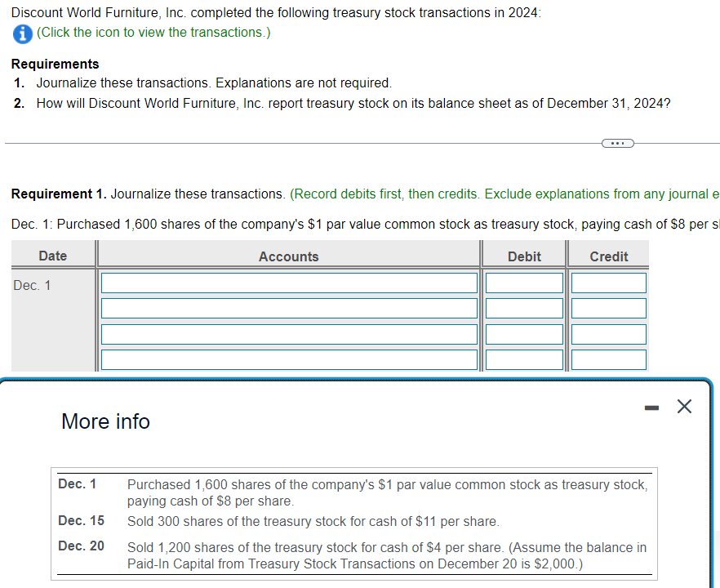Click the 'Requirements' heading
The height and width of the screenshot is (588, 720).
tap(56, 64)
